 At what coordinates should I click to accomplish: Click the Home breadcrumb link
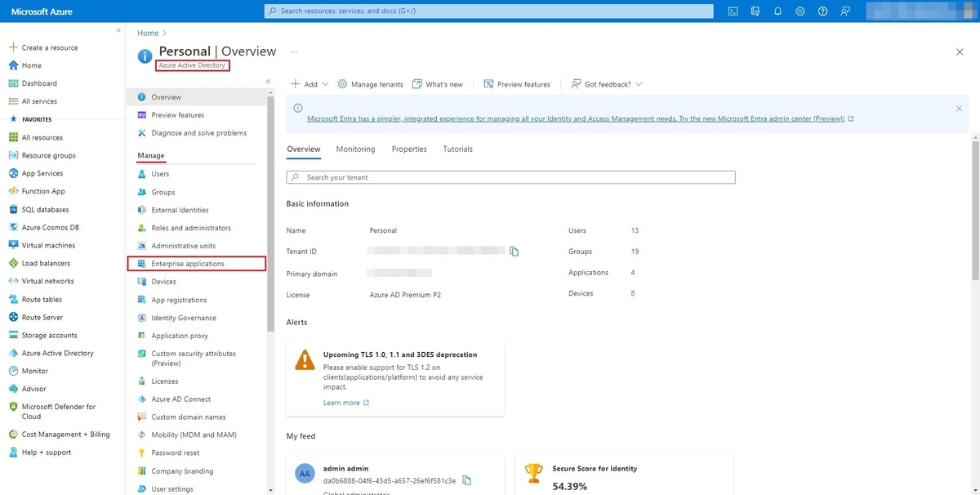coord(148,33)
